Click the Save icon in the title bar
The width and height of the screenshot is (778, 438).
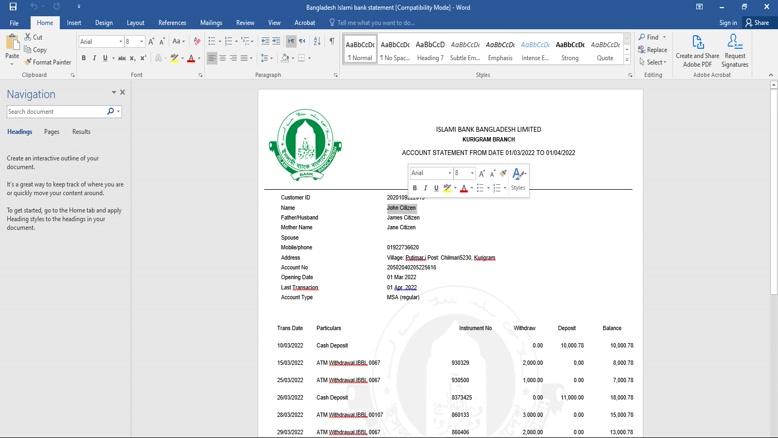(13, 7)
